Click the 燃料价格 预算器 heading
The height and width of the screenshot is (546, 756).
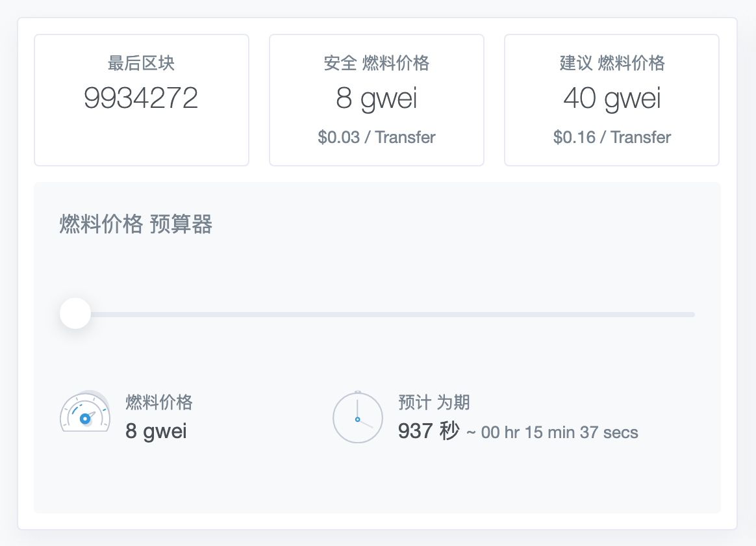pyautogui.click(x=136, y=224)
